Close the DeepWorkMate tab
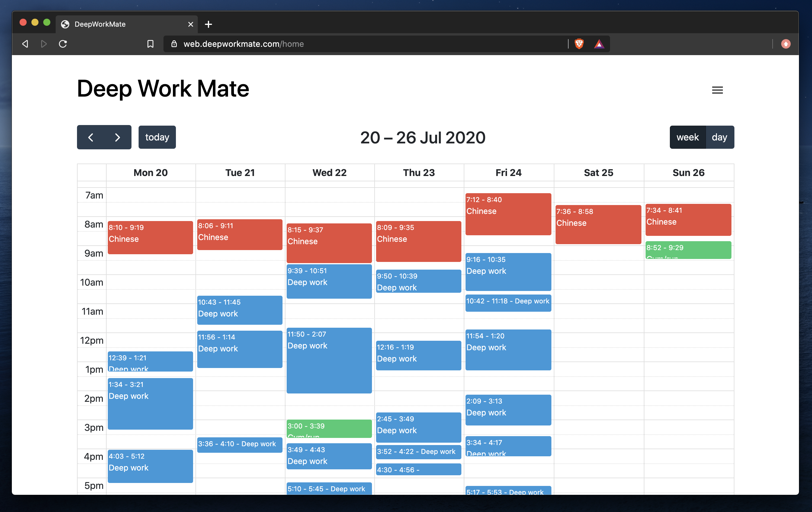Image resolution: width=812 pixels, height=512 pixels. [x=190, y=24]
